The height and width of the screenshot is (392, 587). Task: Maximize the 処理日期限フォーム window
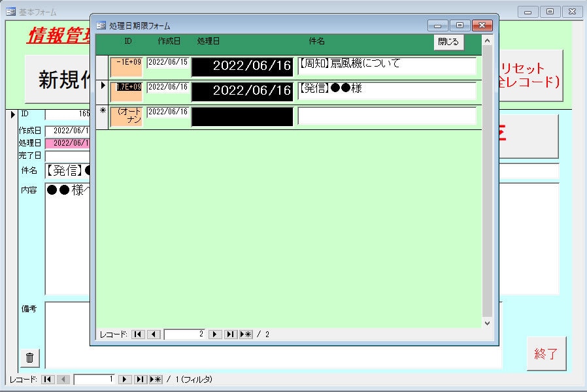(x=460, y=25)
